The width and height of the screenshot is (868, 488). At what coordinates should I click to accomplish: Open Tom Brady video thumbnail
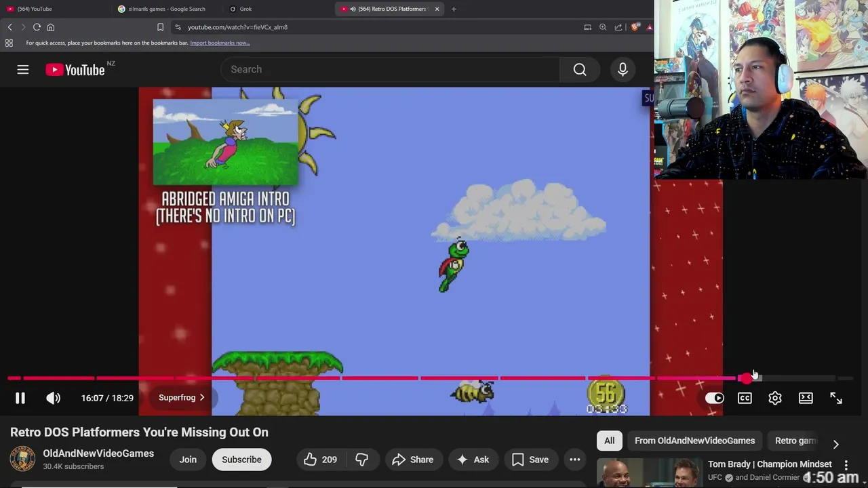(650, 473)
